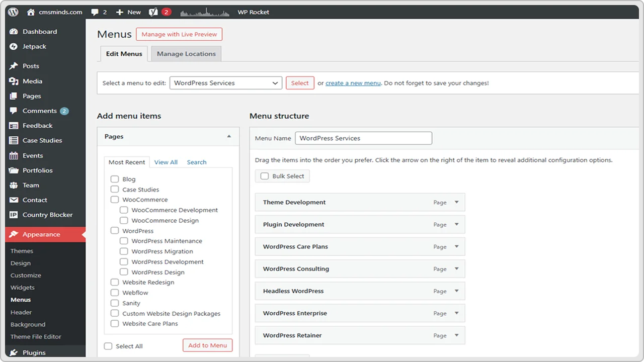The height and width of the screenshot is (362, 644).
Task: Click the Appearance paintbrush icon
Action: (14, 234)
